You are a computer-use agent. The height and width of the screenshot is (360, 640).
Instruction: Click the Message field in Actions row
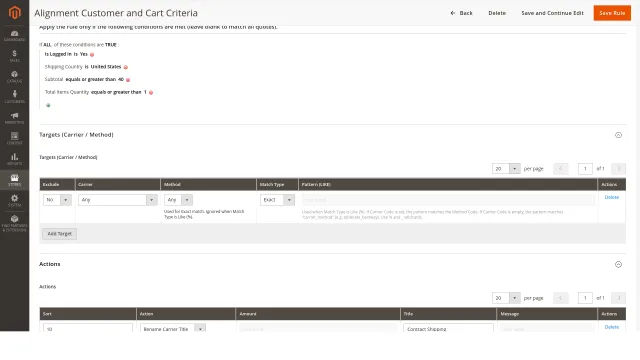pos(547,329)
